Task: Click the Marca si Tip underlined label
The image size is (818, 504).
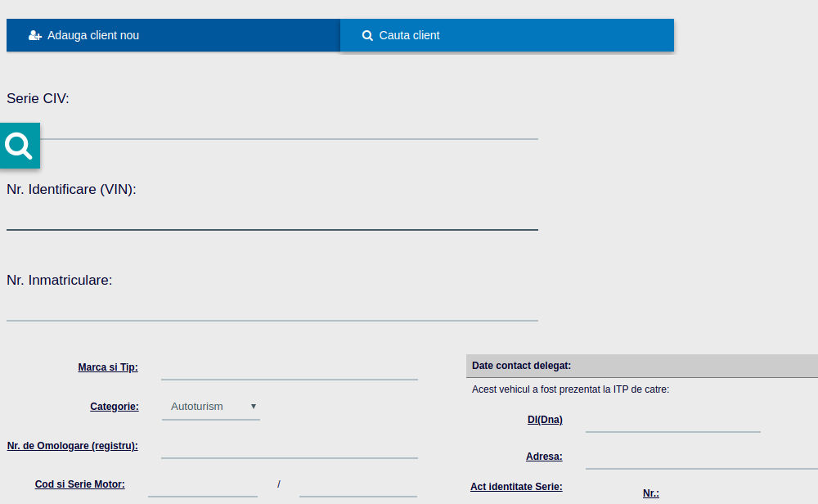Action: 108,367
